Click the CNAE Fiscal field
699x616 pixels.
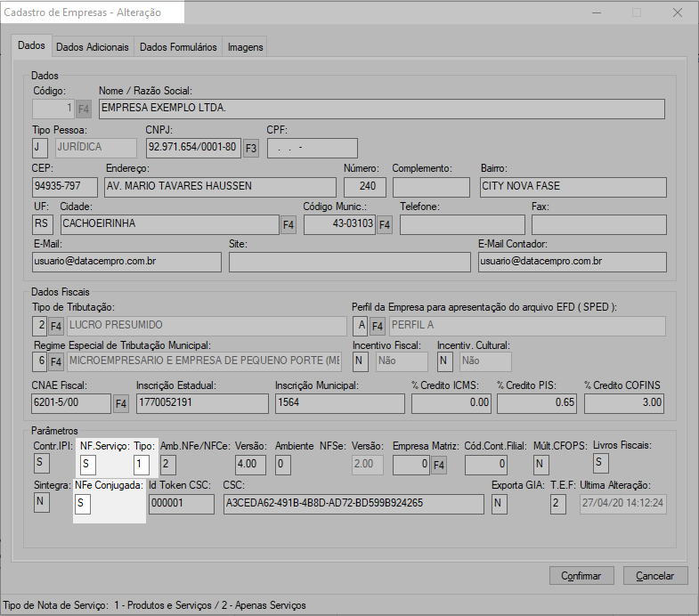[x=71, y=403]
